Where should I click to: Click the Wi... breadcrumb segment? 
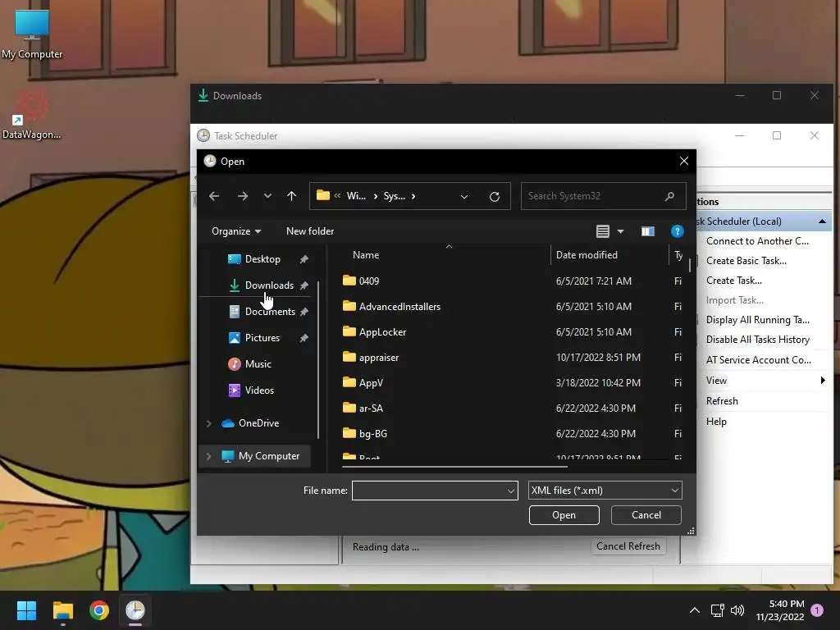(x=356, y=196)
